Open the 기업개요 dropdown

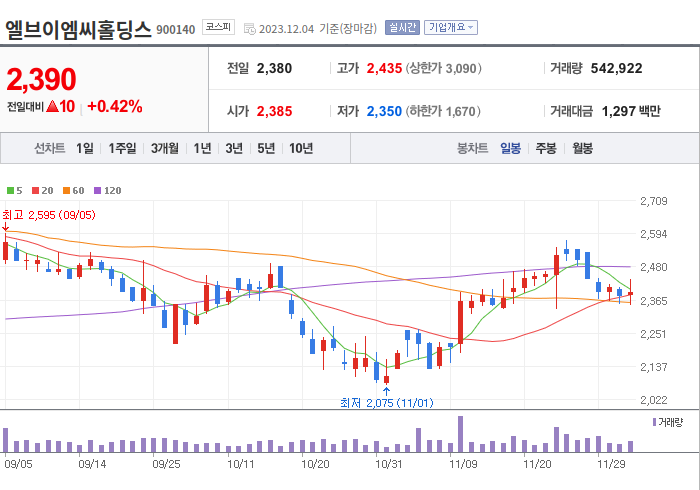[450, 28]
